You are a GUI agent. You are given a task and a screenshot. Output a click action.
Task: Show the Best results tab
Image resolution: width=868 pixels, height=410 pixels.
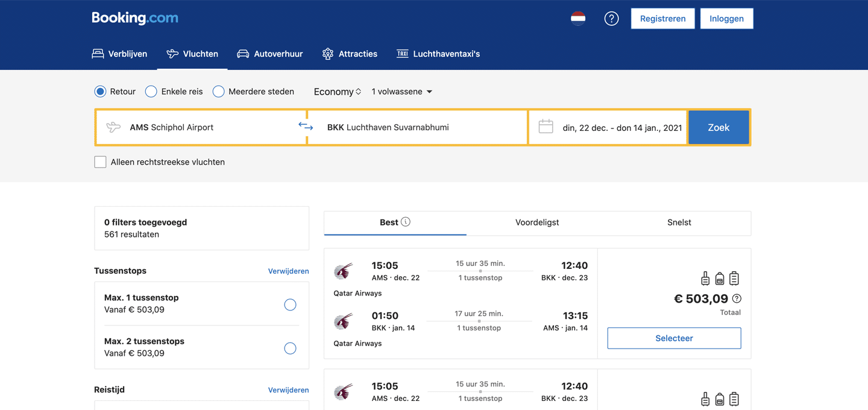point(395,222)
